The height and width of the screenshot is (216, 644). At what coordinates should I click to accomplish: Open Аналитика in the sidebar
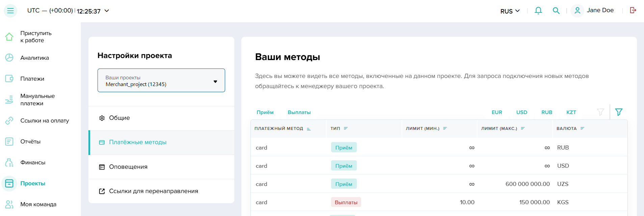click(x=34, y=58)
